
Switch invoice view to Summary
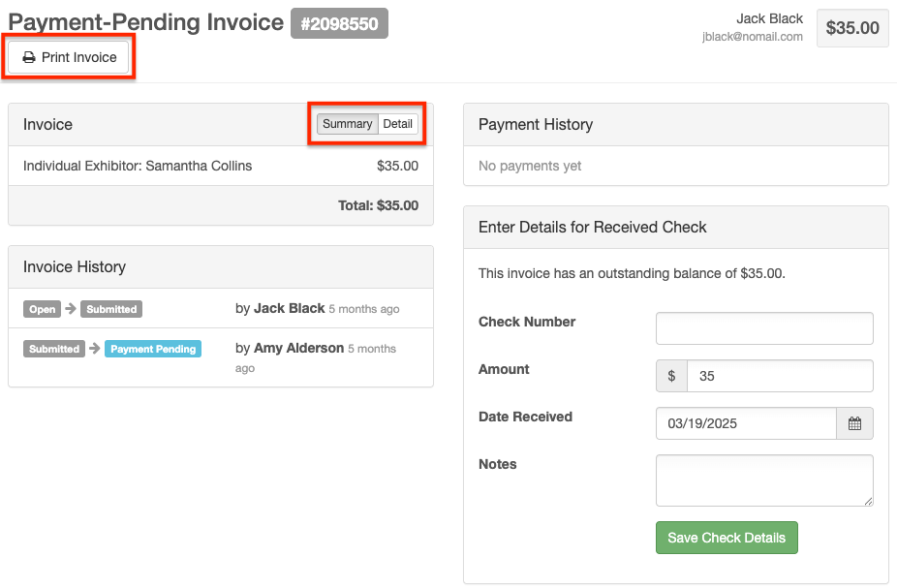[347, 124]
